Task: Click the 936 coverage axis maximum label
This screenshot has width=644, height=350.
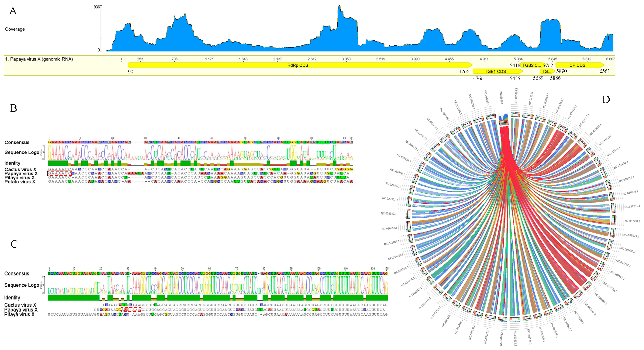Action: click(x=96, y=7)
